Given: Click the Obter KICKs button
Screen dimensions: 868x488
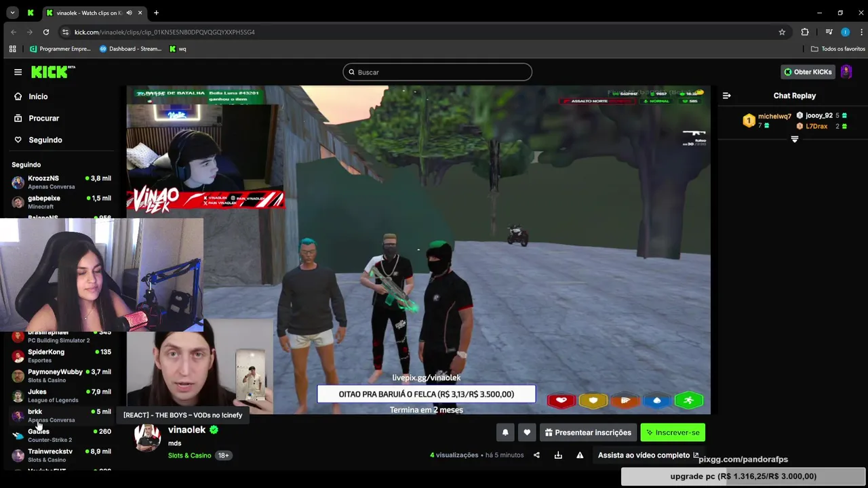Looking at the screenshot, I should coord(808,72).
